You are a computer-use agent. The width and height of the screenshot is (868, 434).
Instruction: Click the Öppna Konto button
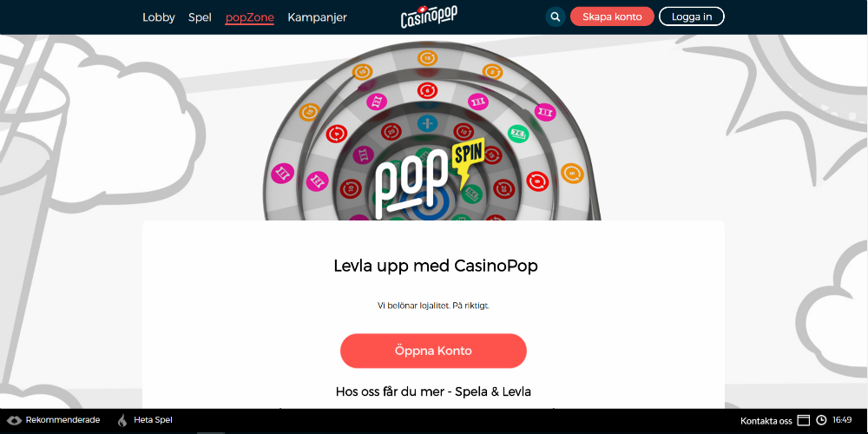click(433, 351)
